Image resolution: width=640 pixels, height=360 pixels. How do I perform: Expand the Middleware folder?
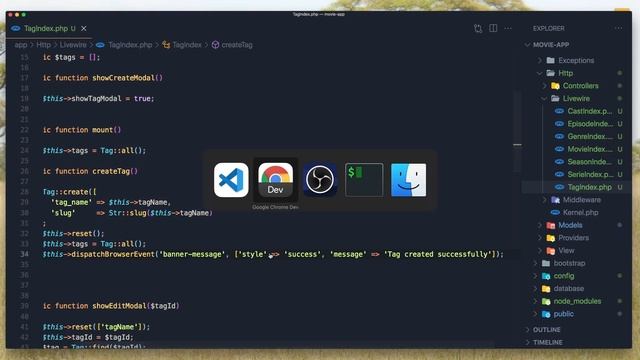pyautogui.click(x=581, y=200)
